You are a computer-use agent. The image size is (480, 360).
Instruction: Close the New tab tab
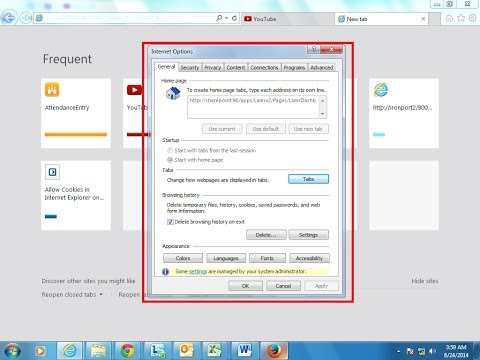tap(423, 19)
